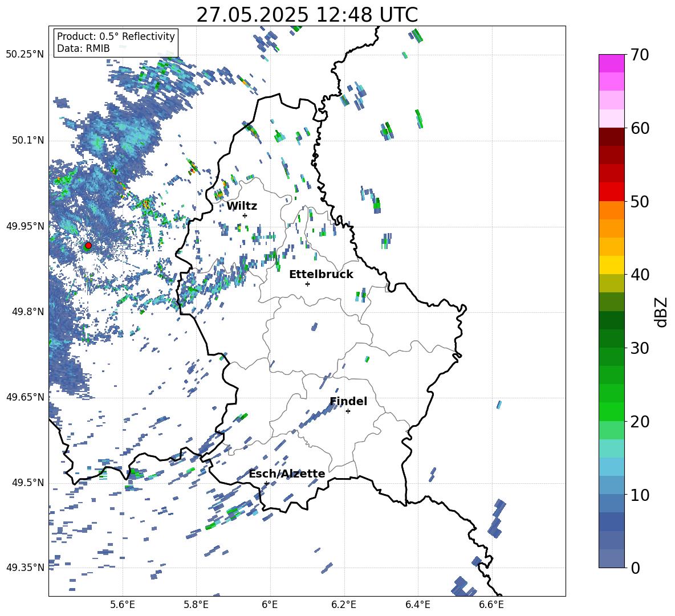Click the 50.1°N latitude label
The height and width of the screenshot is (616, 675).
tap(27, 141)
